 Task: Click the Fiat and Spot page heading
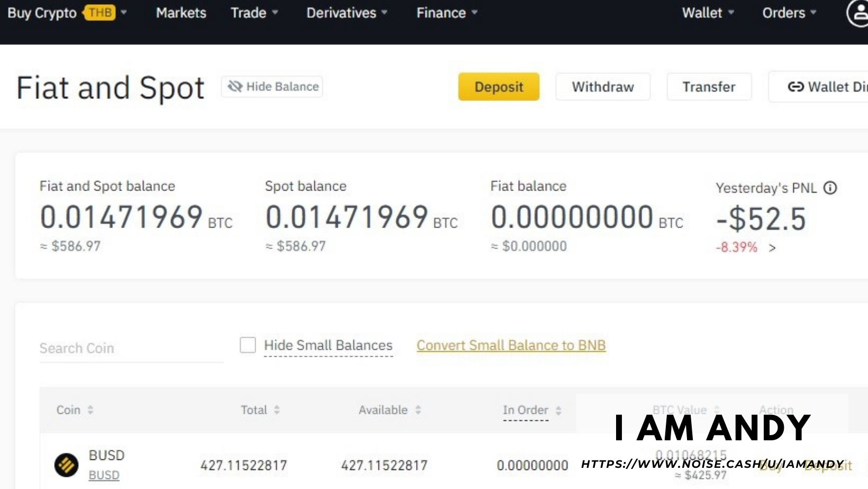[110, 87]
